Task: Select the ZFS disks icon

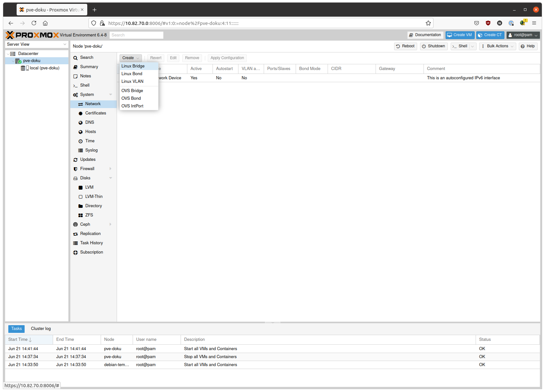Action: click(x=81, y=215)
